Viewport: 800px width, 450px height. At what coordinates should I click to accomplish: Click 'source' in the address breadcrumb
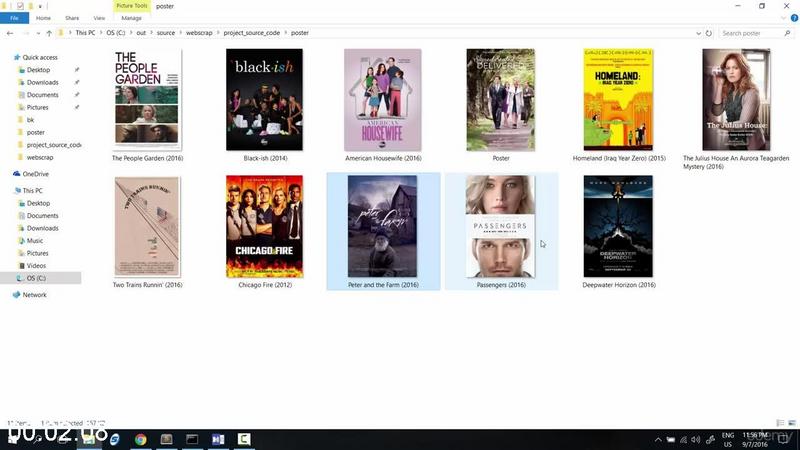(166, 33)
